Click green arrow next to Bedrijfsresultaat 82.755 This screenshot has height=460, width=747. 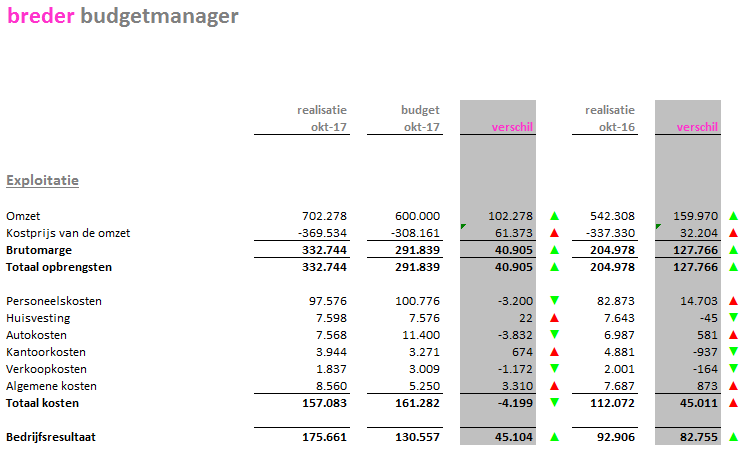(x=734, y=437)
